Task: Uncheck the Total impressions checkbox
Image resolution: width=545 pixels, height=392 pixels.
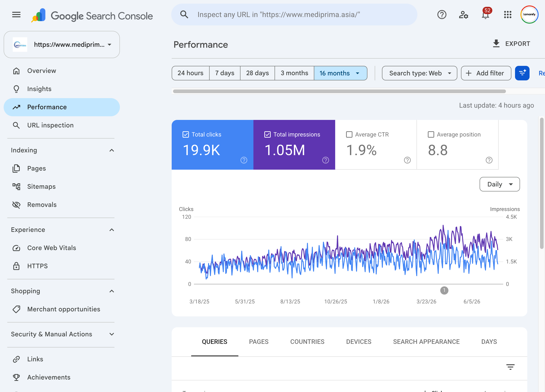Action: (268, 134)
